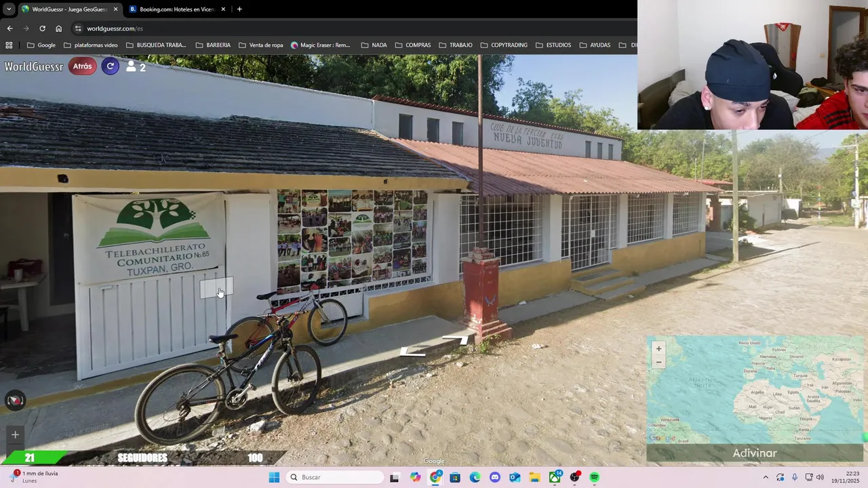
Task: Click the followers goal progress bar
Action: [142, 458]
